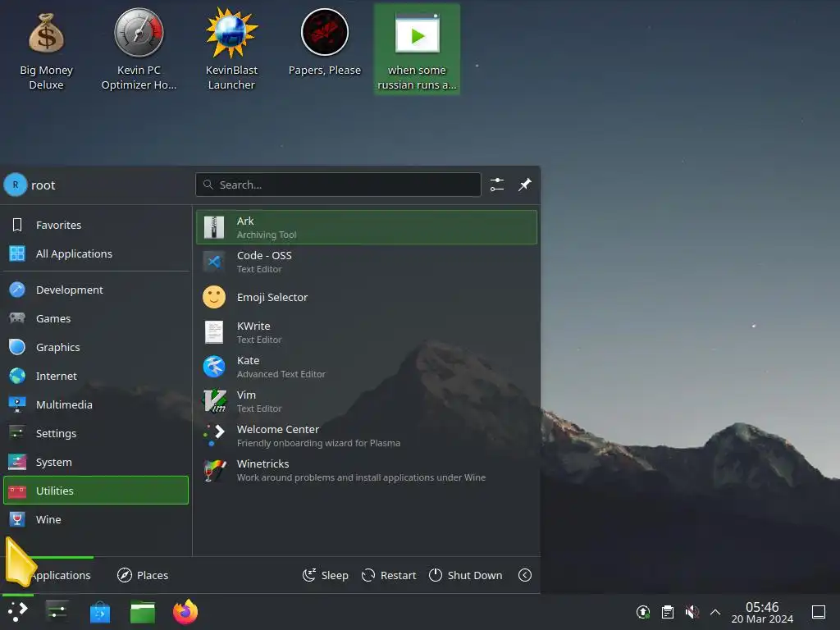This screenshot has height=630, width=840.
Task: Launch Winetricks
Action: tap(367, 470)
